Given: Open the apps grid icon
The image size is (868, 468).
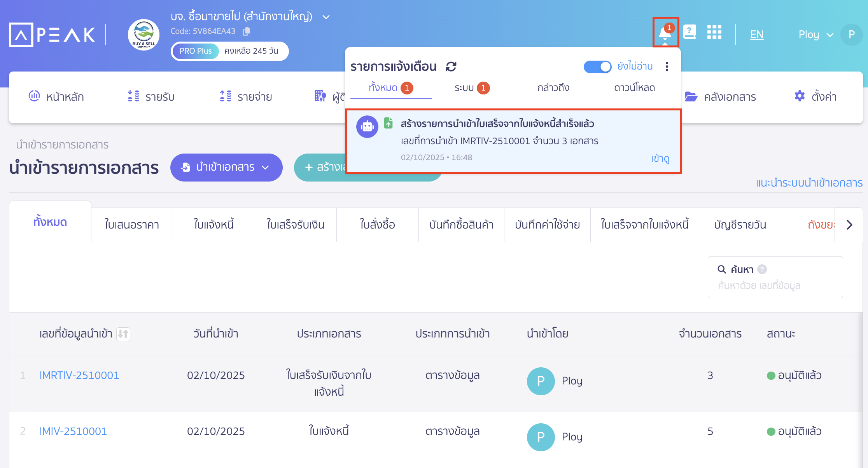Looking at the screenshot, I should click(714, 32).
